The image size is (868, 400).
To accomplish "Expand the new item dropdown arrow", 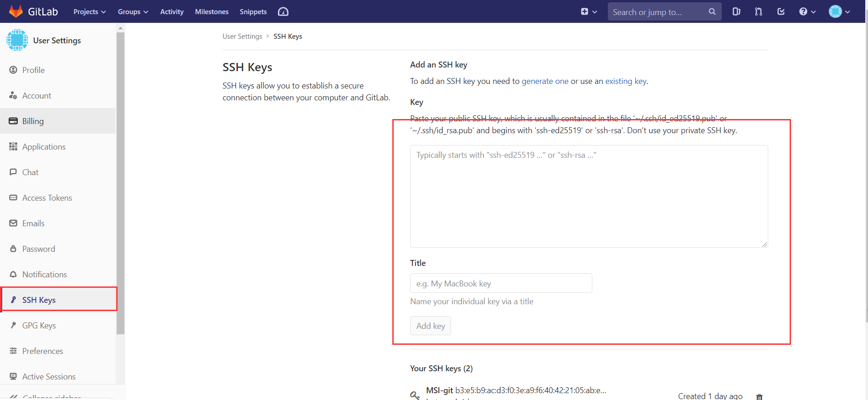I will point(595,12).
